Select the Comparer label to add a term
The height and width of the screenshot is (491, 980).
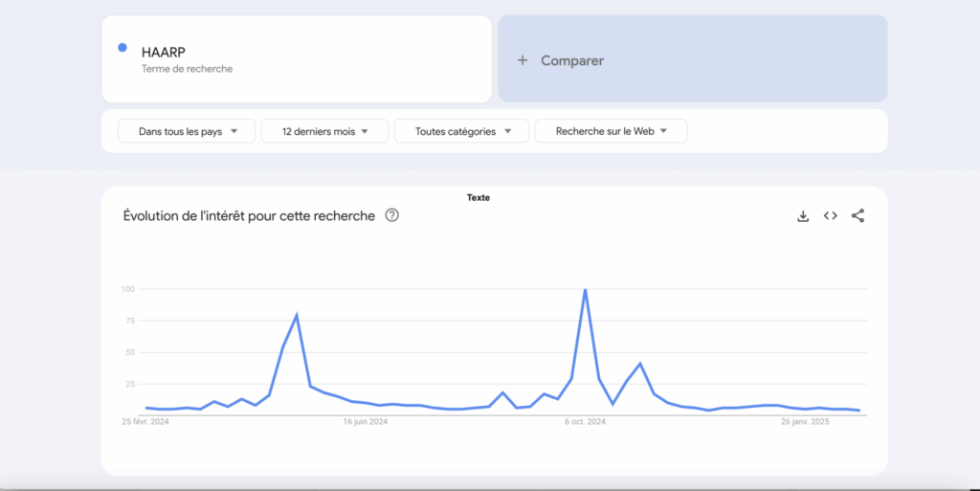point(571,60)
